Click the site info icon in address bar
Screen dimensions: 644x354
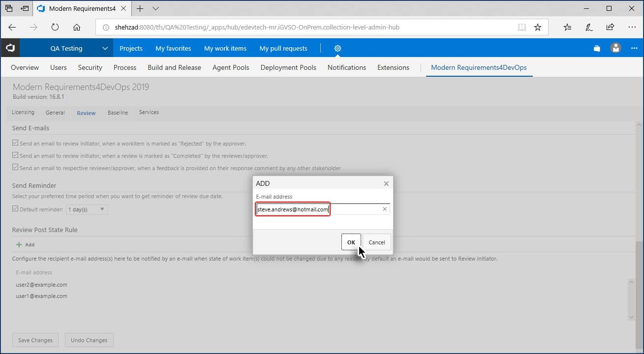point(105,28)
